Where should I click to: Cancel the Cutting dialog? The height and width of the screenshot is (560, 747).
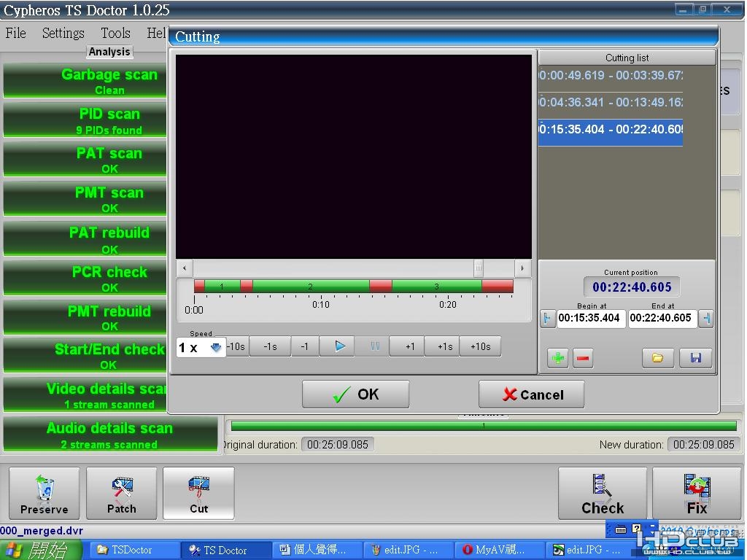(x=531, y=394)
